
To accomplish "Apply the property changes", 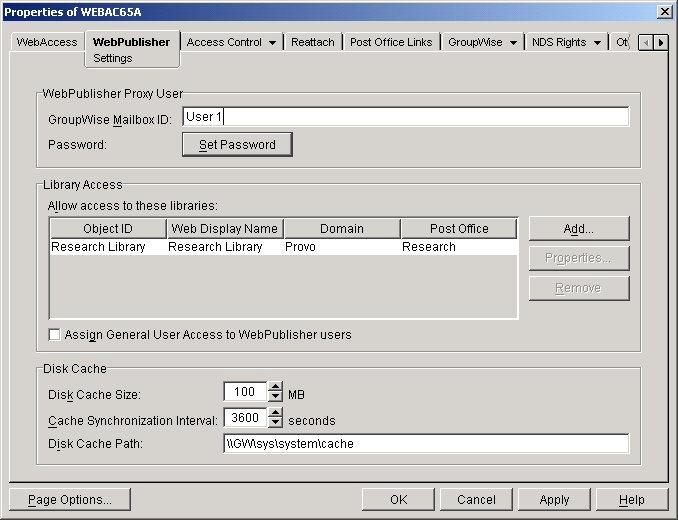I will pyautogui.click(x=554, y=500).
